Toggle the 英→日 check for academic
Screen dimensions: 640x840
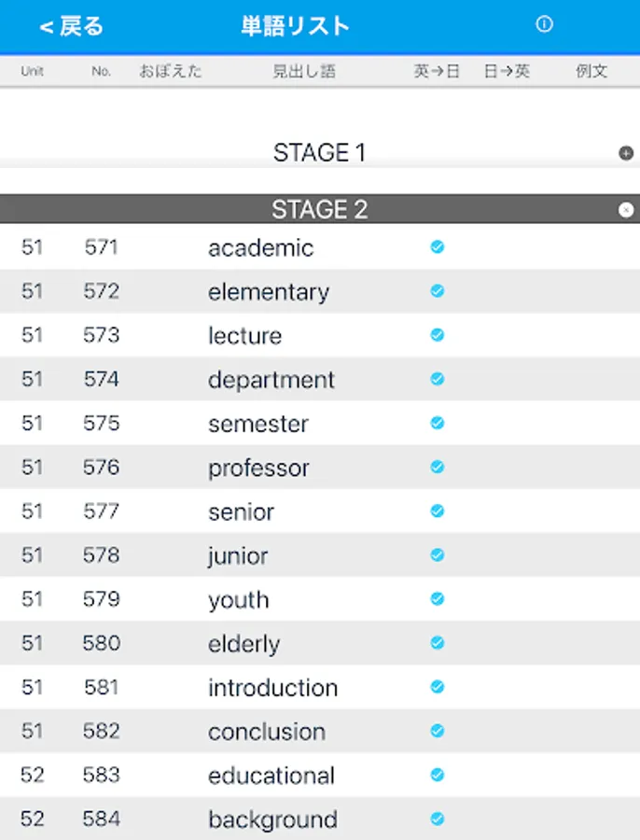tap(437, 247)
